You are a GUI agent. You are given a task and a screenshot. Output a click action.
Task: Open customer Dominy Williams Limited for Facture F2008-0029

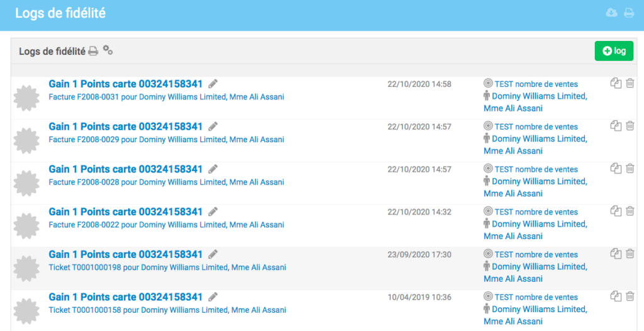point(536,145)
